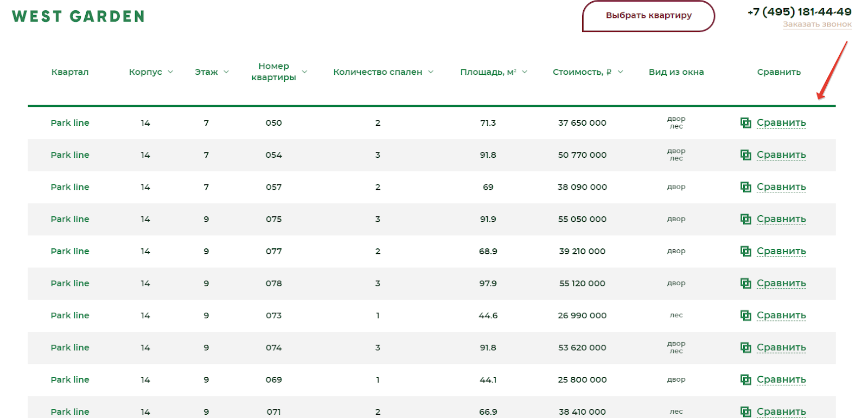Click price 50 770 000

click(582, 155)
